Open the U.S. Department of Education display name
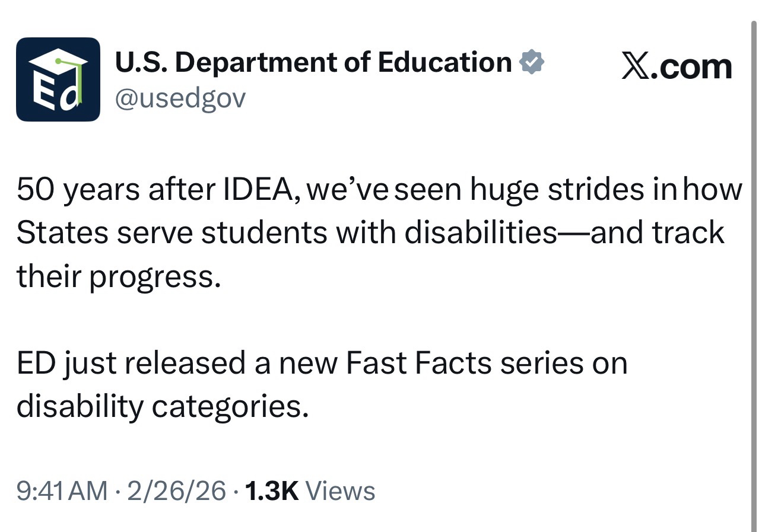Image resolution: width=762 pixels, height=532 pixels. pyautogui.click(x=313, y=63)
